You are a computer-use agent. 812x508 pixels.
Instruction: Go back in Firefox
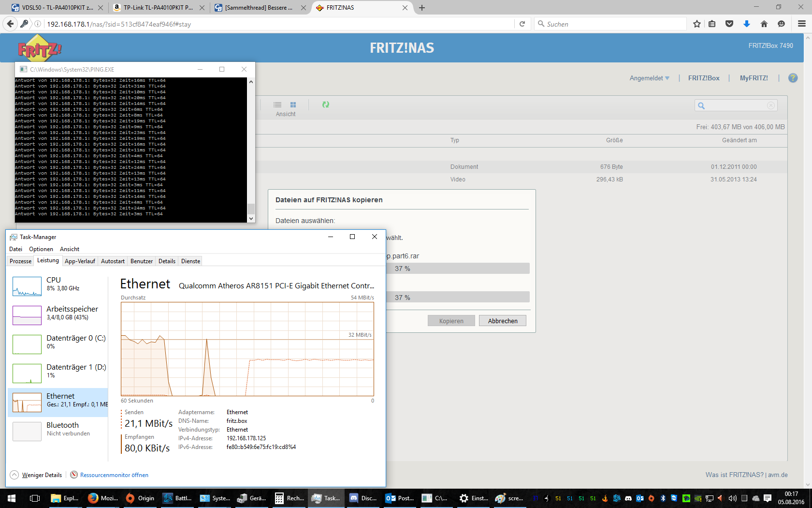click(10, 24)
